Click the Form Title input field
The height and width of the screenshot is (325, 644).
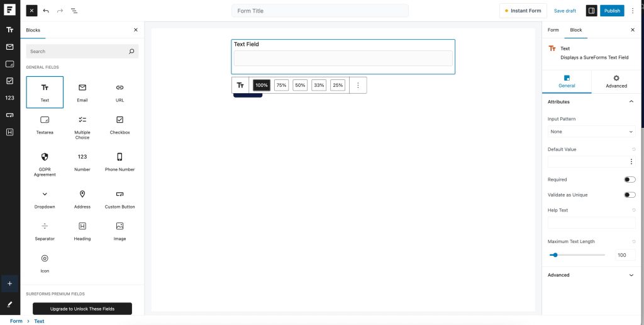coord(320,11)
